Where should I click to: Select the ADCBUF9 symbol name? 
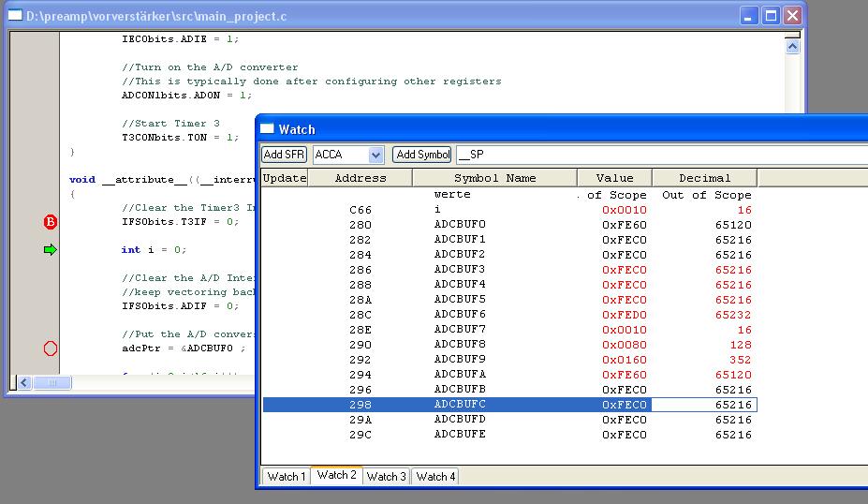tap(460, 359)
